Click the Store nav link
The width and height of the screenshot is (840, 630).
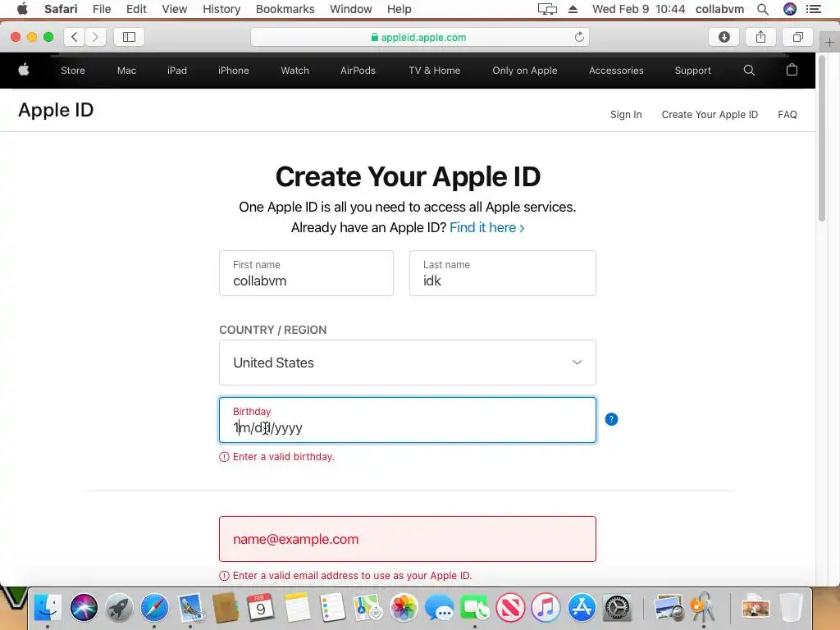click(x=73, y=71)
